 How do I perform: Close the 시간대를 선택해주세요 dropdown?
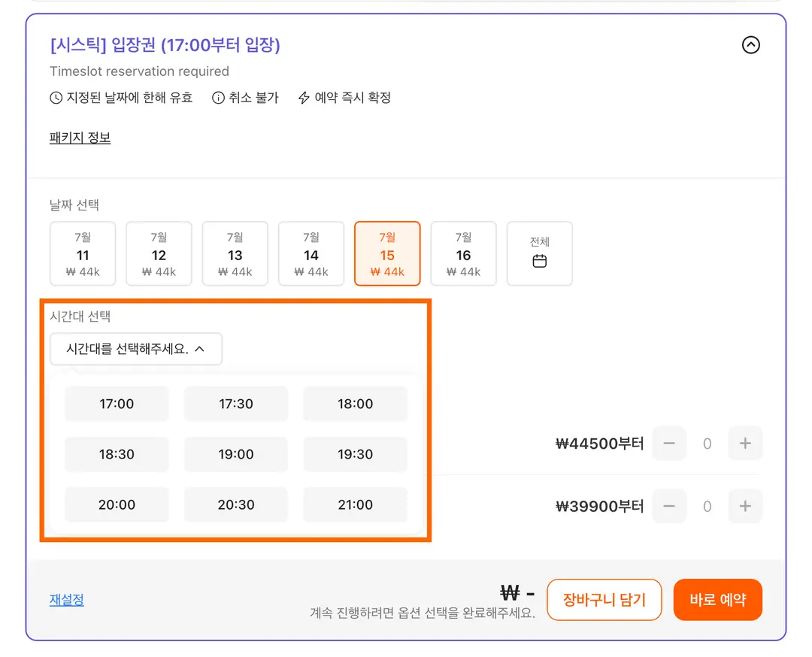point(136,349)
